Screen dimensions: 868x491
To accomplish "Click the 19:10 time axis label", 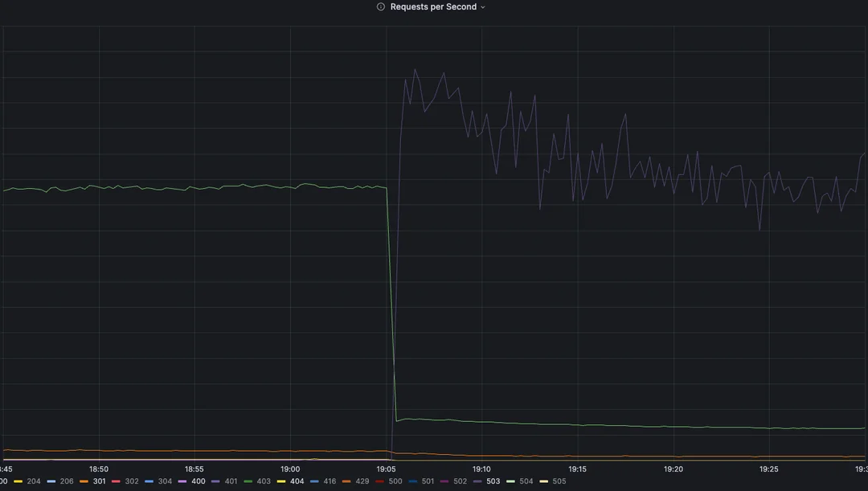I will pyautogui.click(x=481, y=468).
